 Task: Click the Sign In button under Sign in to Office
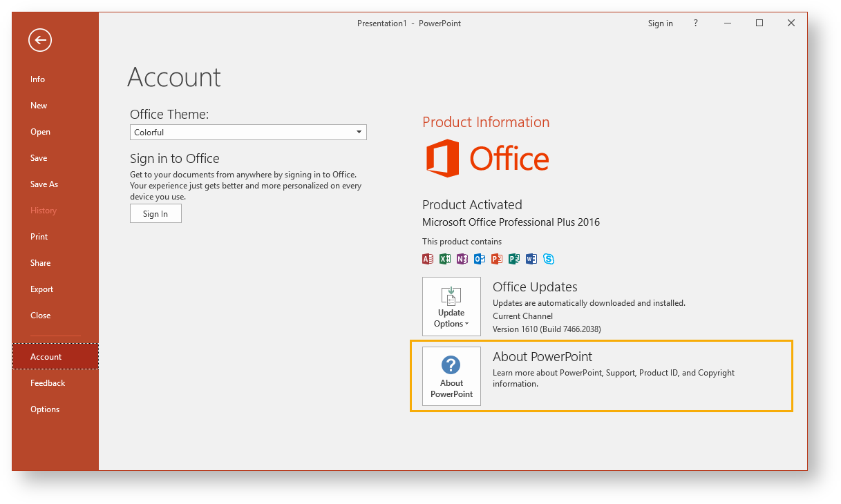[x=155, y=213]
